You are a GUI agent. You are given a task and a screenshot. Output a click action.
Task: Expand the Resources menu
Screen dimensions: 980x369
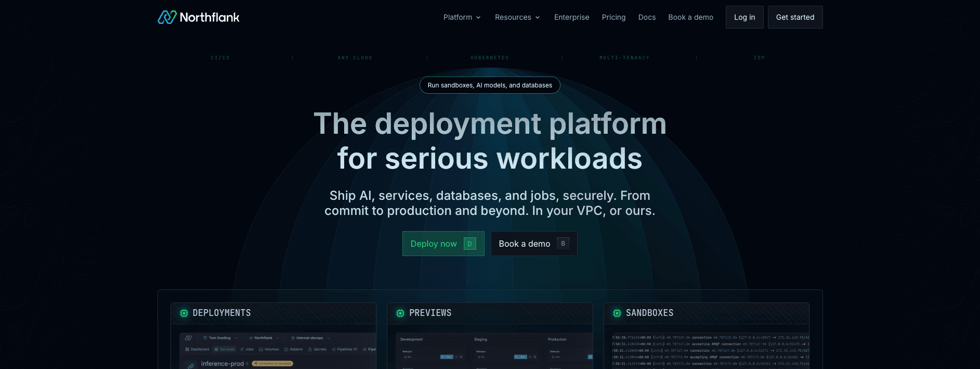518,17
